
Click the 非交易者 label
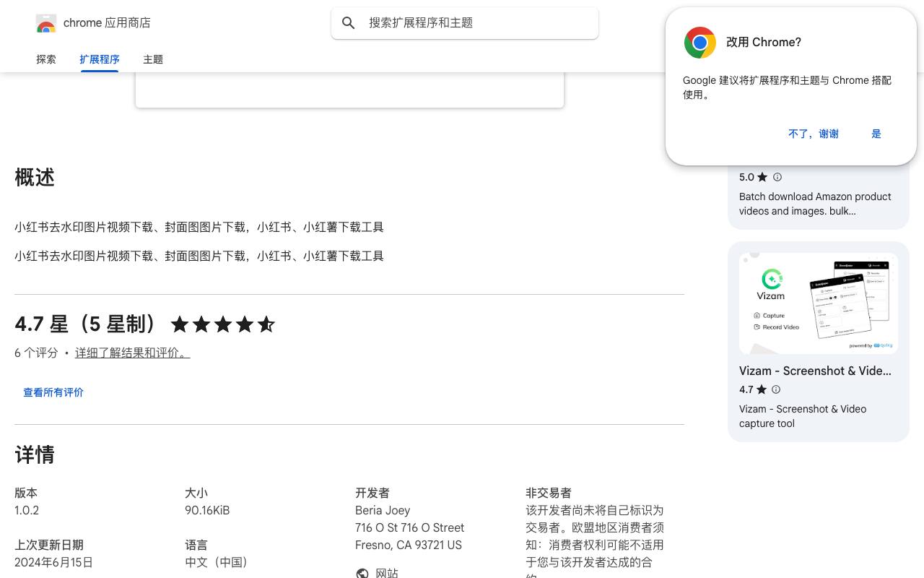[x=549, y=493]
